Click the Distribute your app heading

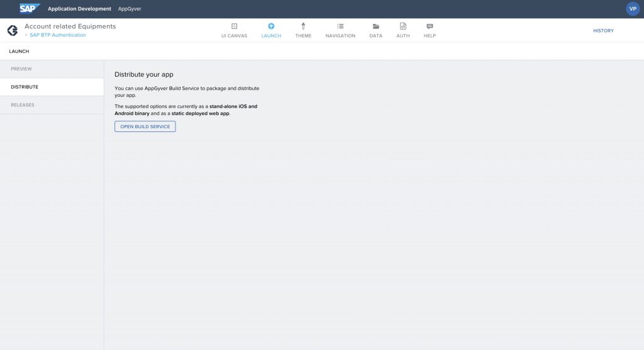(144, 74)
